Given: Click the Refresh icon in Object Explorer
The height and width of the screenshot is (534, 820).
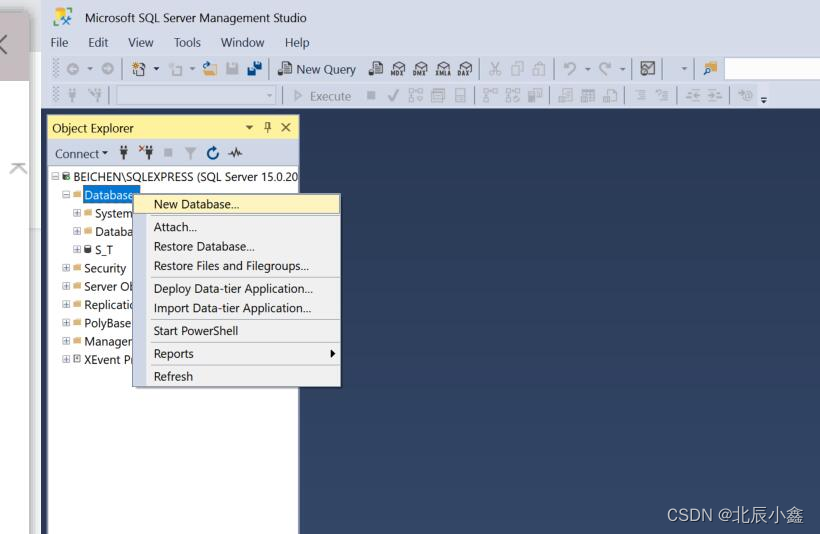Looking at the screenshot, I should click(x=212, y=153).
